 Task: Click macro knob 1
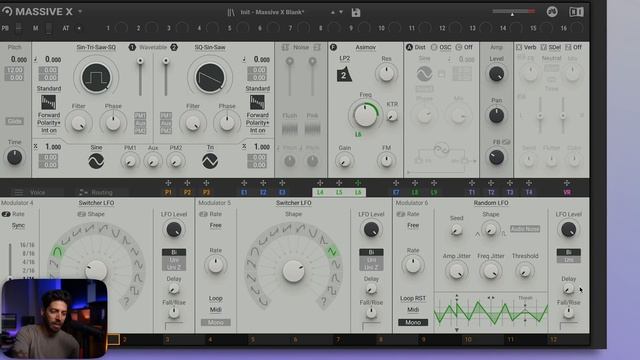[121, 28]
